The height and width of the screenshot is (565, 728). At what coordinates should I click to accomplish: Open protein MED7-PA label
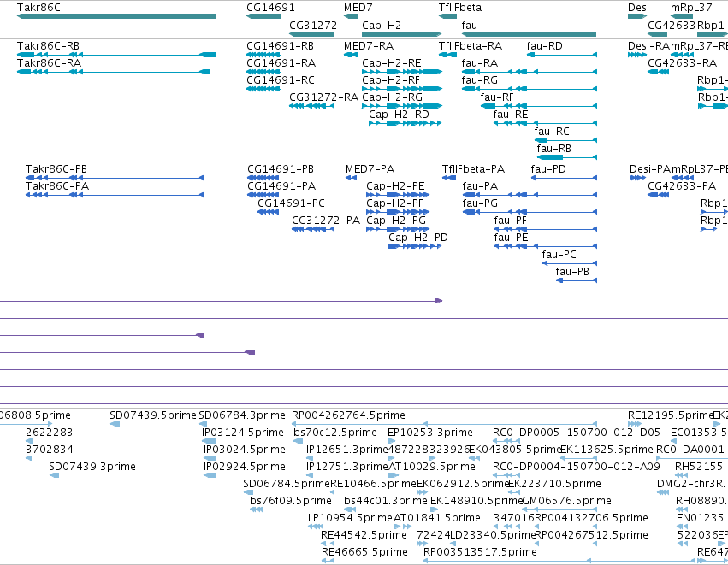tap(370, 169)
